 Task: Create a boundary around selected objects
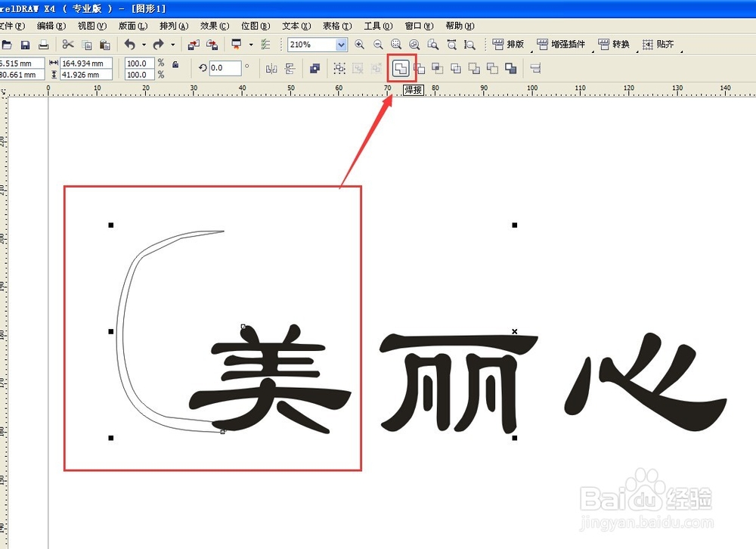[x=510, y=69]
